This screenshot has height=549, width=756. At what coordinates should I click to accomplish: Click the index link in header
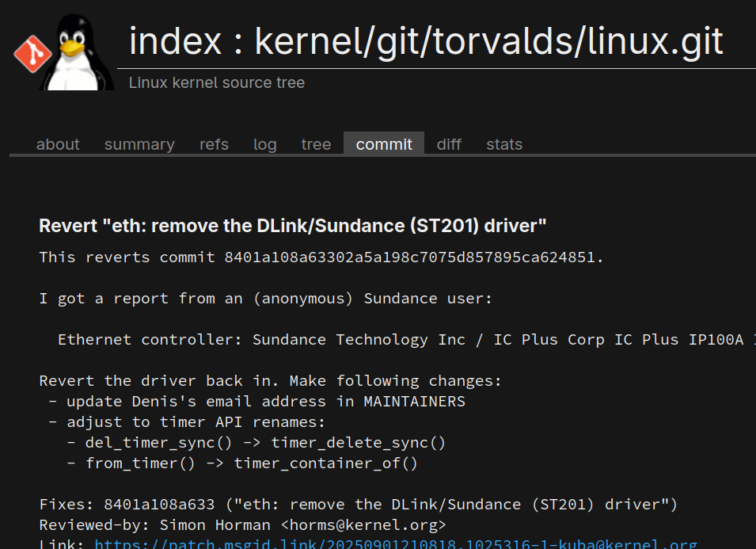click(x=175, y=41)
